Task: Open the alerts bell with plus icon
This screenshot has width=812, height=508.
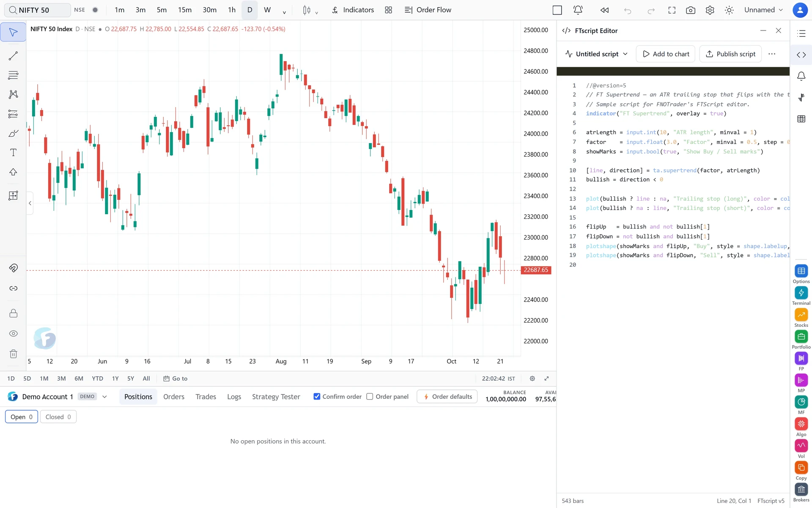Action: [x=578, y=10]
